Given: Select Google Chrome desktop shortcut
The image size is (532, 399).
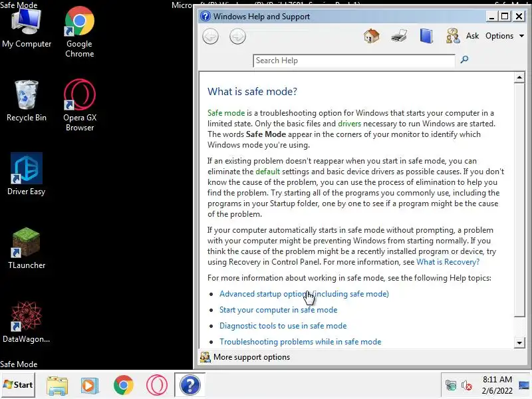Looking at the screenshot, I should pyautogui.click(x=79, y=32).
